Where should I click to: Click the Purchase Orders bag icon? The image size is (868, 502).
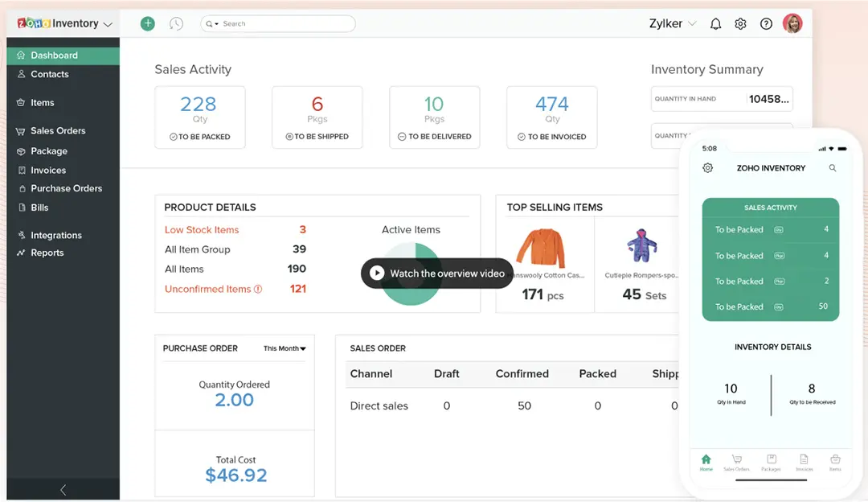(23, 188)
